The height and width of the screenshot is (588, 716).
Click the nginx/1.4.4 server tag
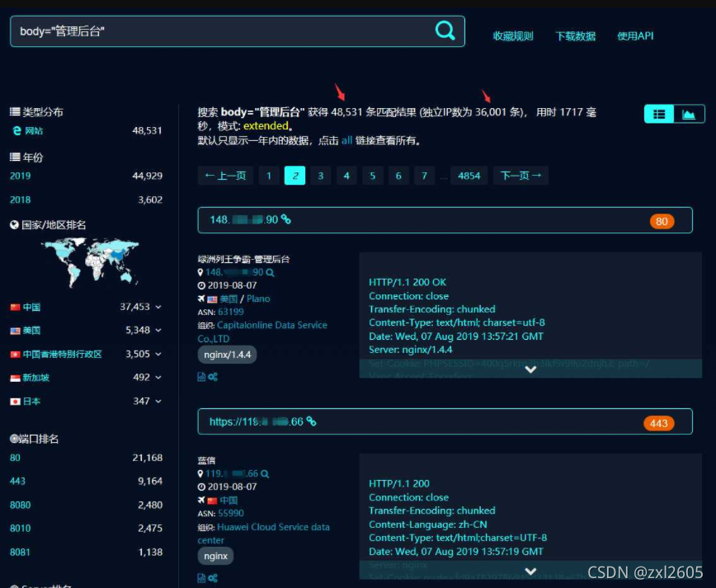(227, 355)
